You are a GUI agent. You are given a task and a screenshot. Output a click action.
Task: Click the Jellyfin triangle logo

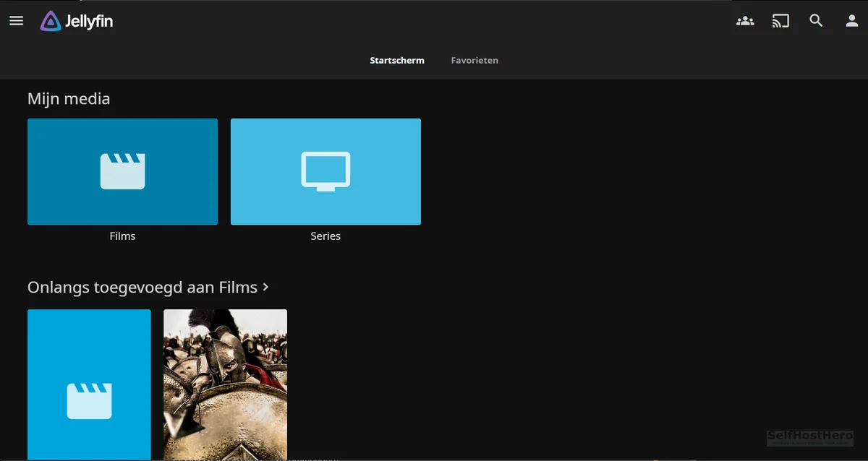coord(51,21)
